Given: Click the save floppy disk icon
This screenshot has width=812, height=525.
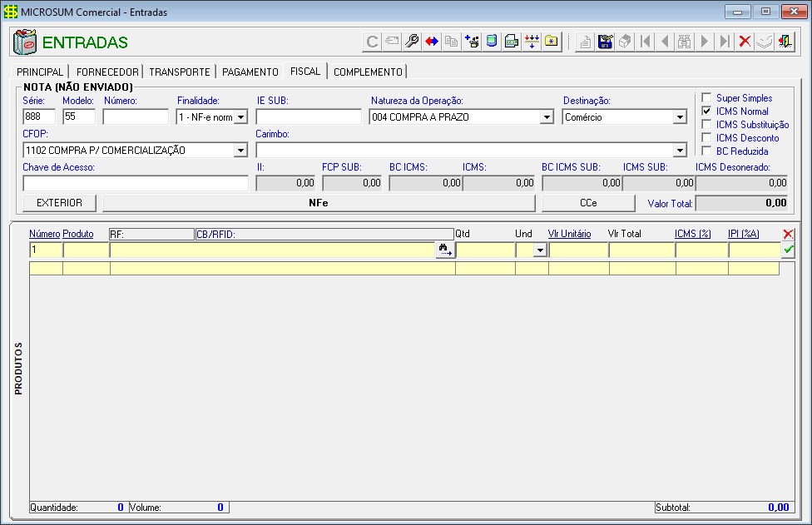Looking at the screenshot, I should [606, 42].
